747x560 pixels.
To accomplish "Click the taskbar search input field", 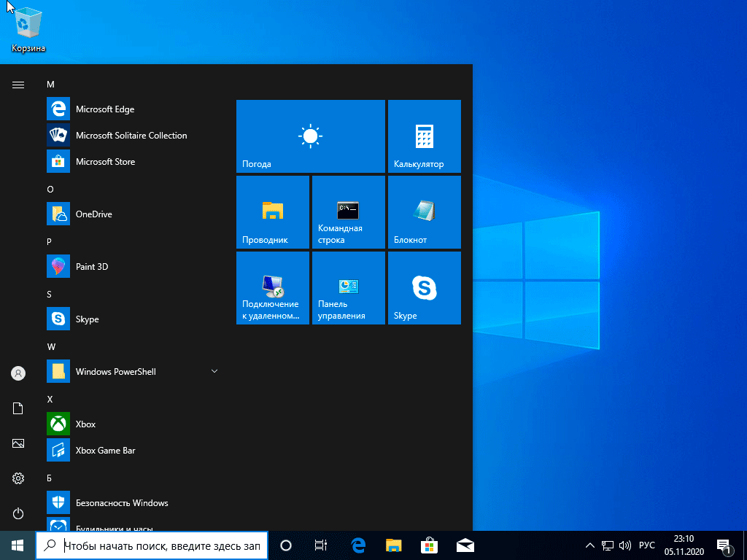I will coord(160,545).
